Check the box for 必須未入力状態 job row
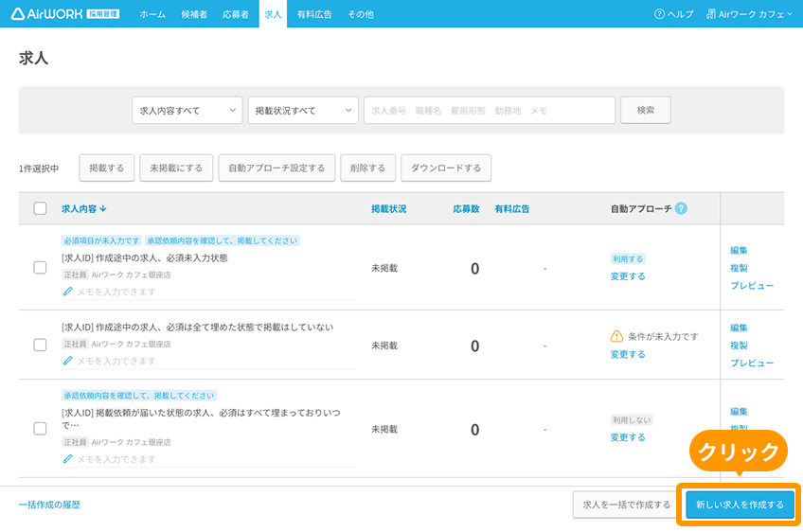803x532 pixels. pos(40,267)
